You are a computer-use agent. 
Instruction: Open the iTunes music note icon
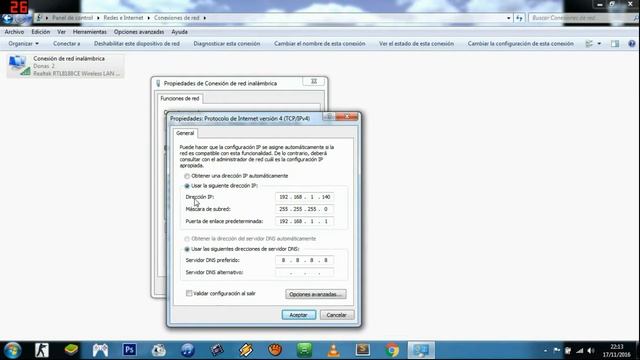tap(188, 350)
